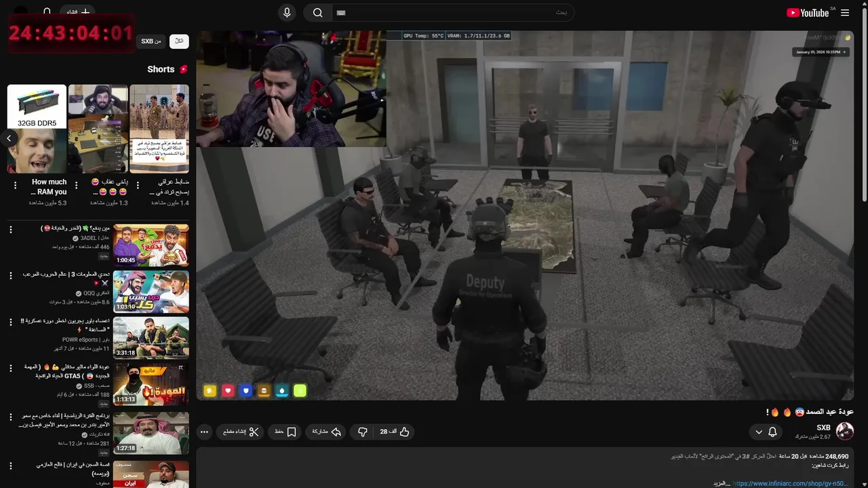Click cyan water drop HUD icon in video

[x=281, y=390]
